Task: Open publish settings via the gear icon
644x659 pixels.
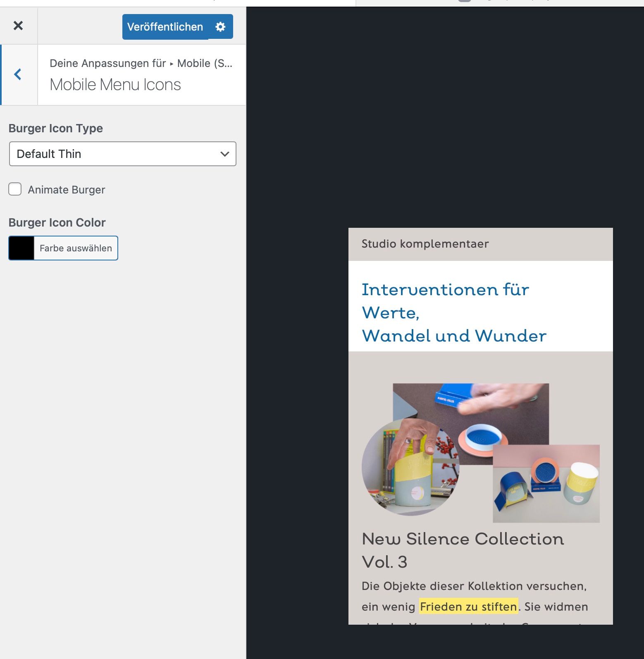Action: (220, 27)
